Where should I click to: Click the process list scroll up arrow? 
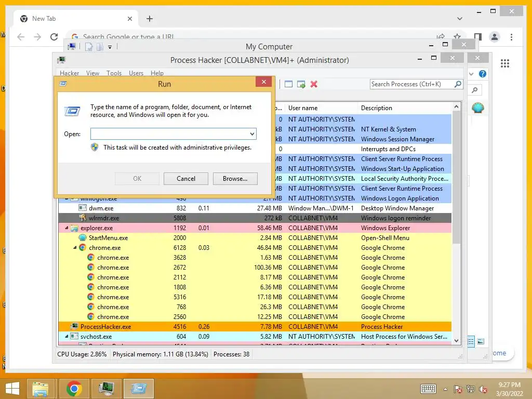tap(456, 107)
